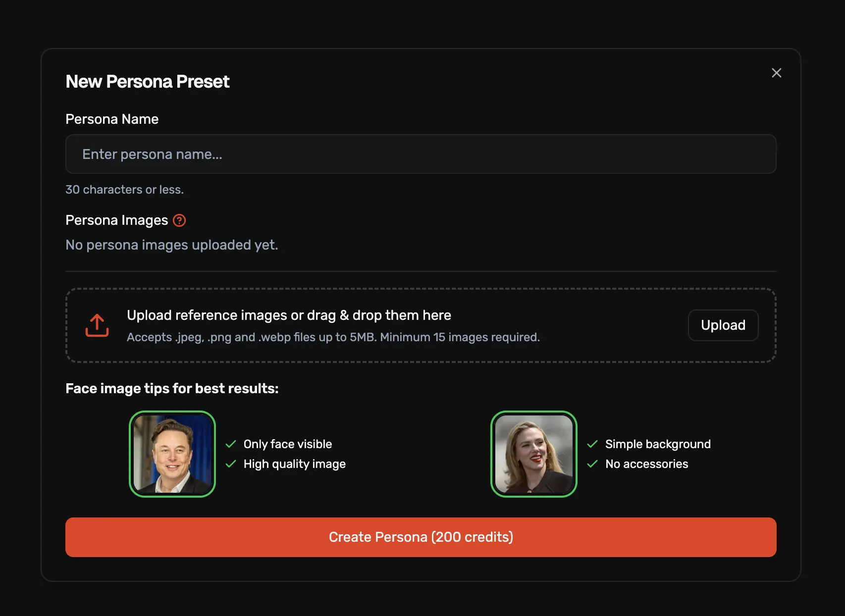Click the 'New Persona Preset' dialog title
This screenshot has height=616, width=845.
(x=147, y=82)
